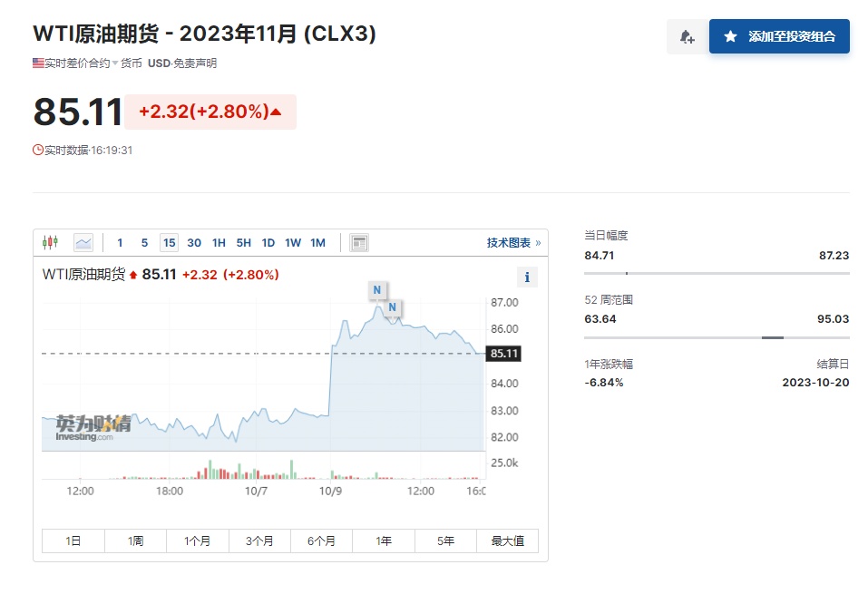Click the clock icon beside 实时数据
The height and width of the screenshot is (594, 868).
38,150
